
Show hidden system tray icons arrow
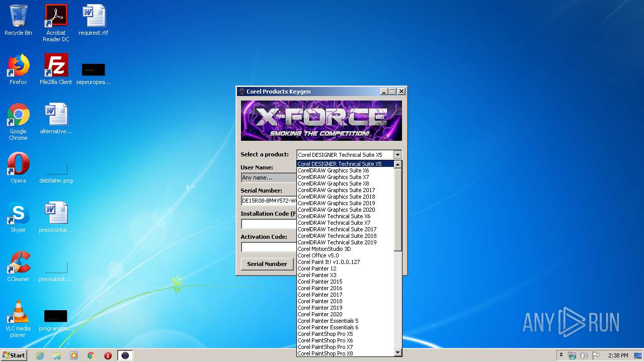pos(561,355)
